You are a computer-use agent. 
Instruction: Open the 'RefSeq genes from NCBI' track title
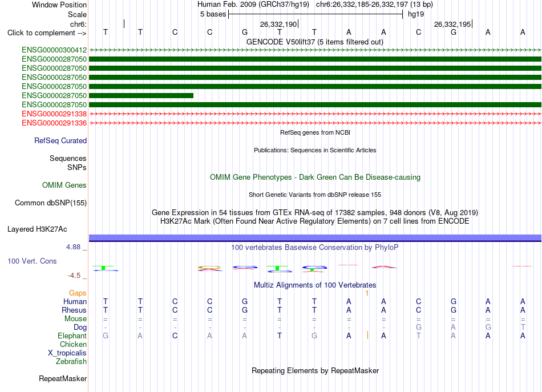click(x=316, y=132)
